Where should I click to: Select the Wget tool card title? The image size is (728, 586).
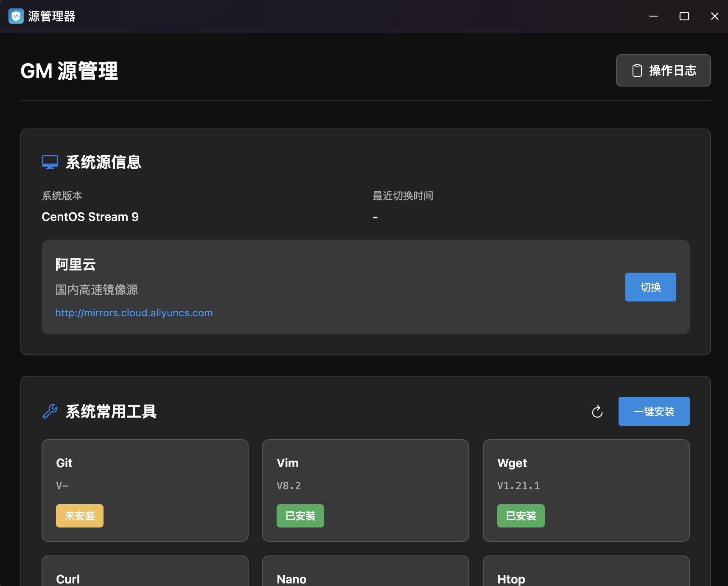click(x=512, y=463)
